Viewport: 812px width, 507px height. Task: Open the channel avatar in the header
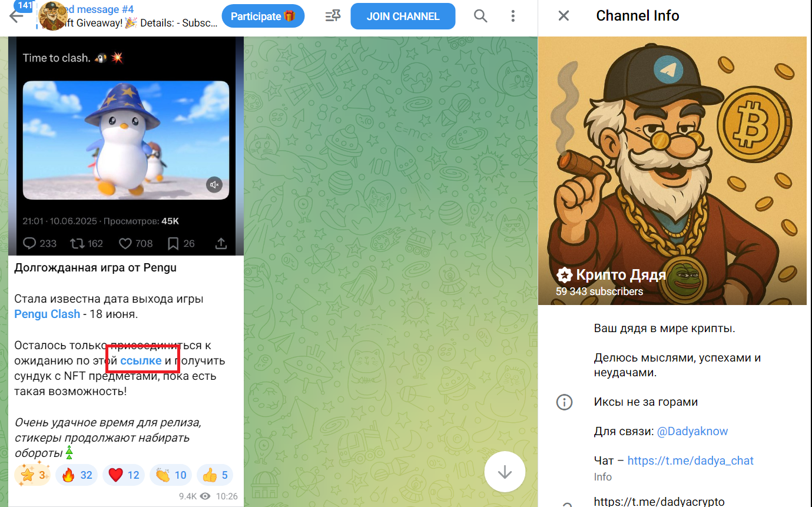(53, 16)
